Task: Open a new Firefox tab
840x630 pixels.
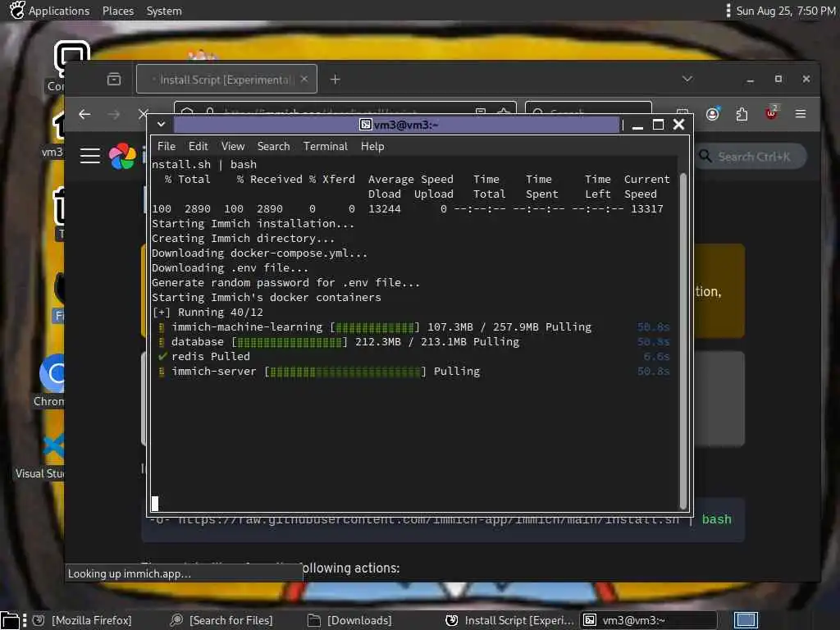Action: coord(335,80)
